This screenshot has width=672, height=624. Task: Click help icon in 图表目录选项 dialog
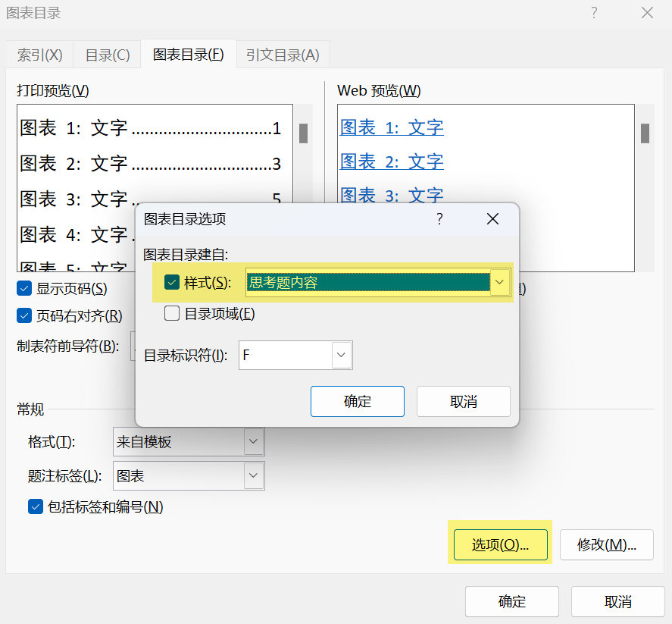tap(439, 219)
